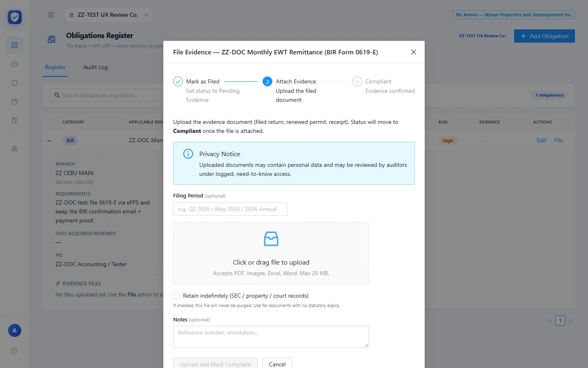Click page 1 in pagination
The width and height of the screenshot is (588, 368).
tap(560, 321)
